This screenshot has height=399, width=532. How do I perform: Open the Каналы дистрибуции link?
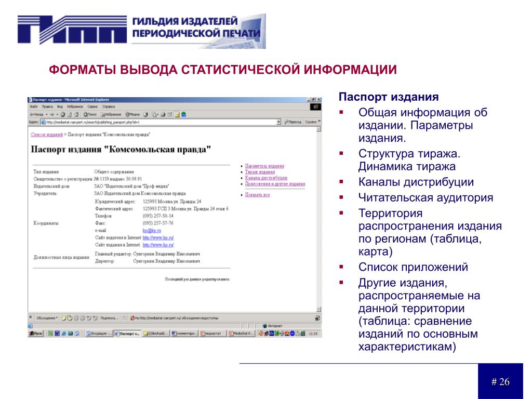coord(266,178)
